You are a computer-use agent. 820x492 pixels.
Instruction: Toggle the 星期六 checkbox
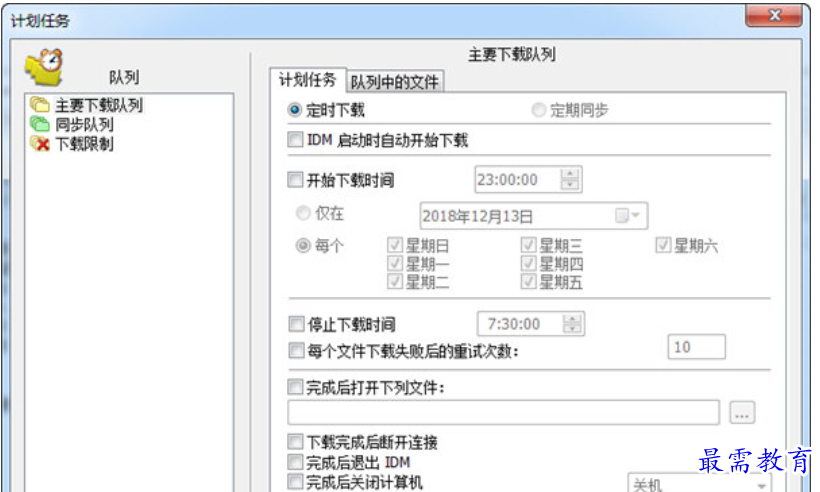click(x=663, y=245)
